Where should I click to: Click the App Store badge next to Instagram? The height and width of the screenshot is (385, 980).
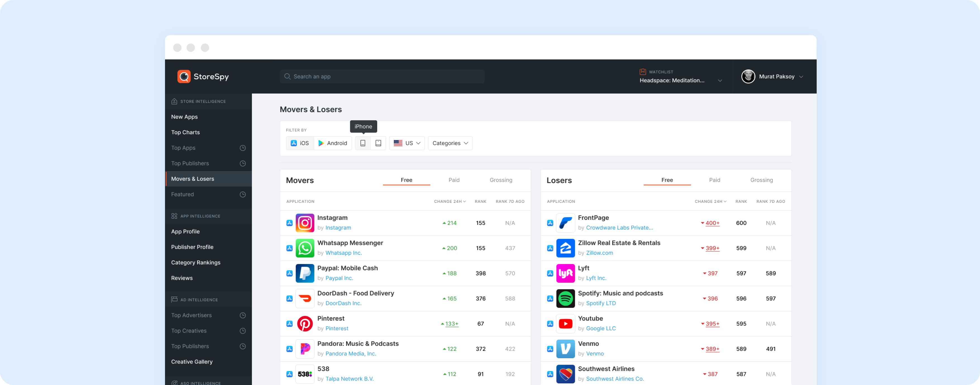(289, 223)
